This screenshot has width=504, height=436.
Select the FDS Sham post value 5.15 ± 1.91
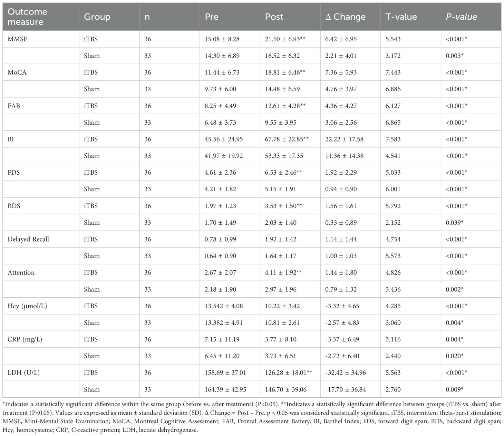pyautogui.click(x=281, y=189)
